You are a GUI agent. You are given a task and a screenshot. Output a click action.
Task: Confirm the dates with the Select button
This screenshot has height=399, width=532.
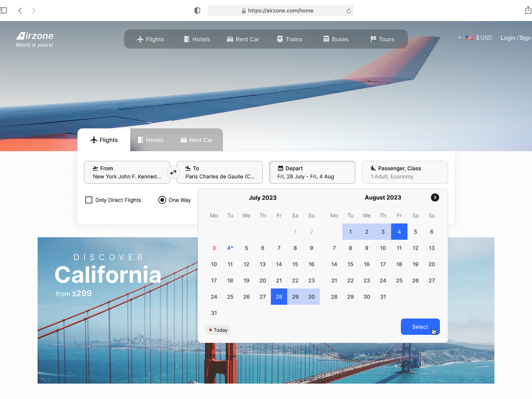coord(420,327)
